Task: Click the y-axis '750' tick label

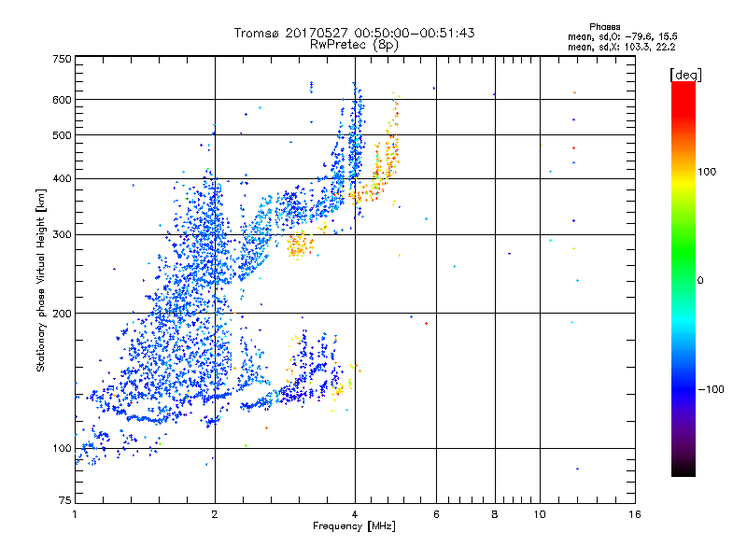Action: click(62, 59)
